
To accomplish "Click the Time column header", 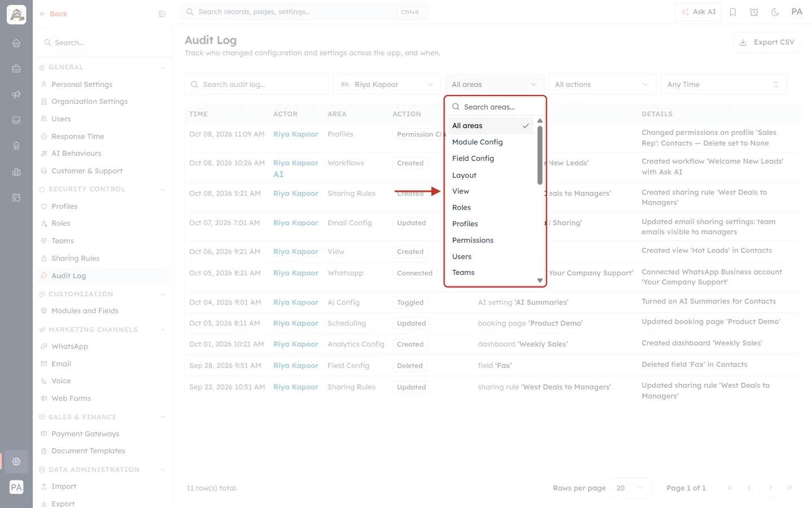I will pos(198,114).
